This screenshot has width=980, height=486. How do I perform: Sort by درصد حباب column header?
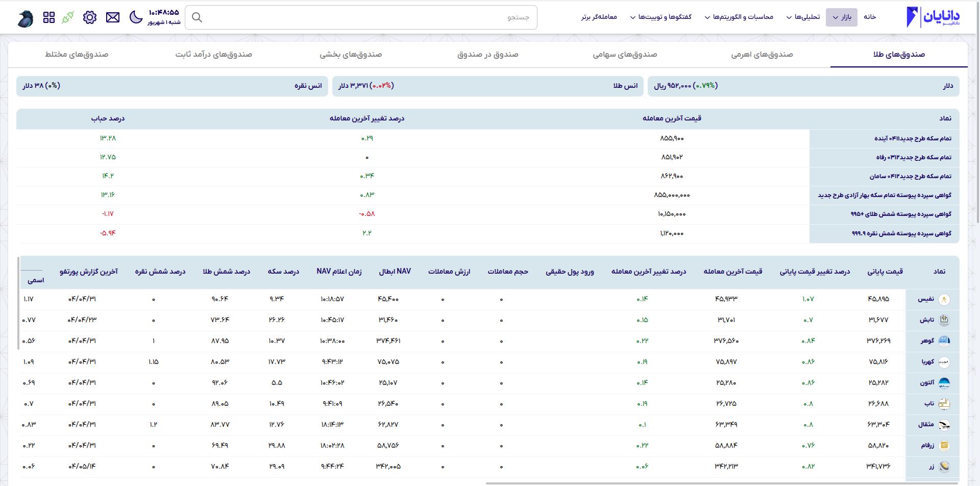click(108, 118)
